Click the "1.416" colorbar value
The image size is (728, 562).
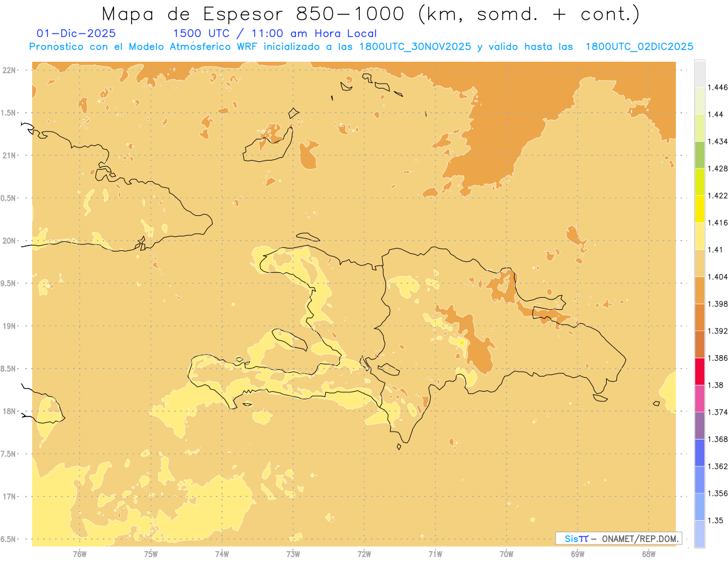click(x=718, y=222)
